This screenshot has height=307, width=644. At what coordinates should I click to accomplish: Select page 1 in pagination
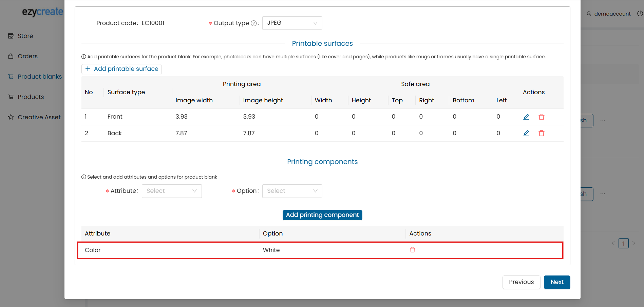623,243
